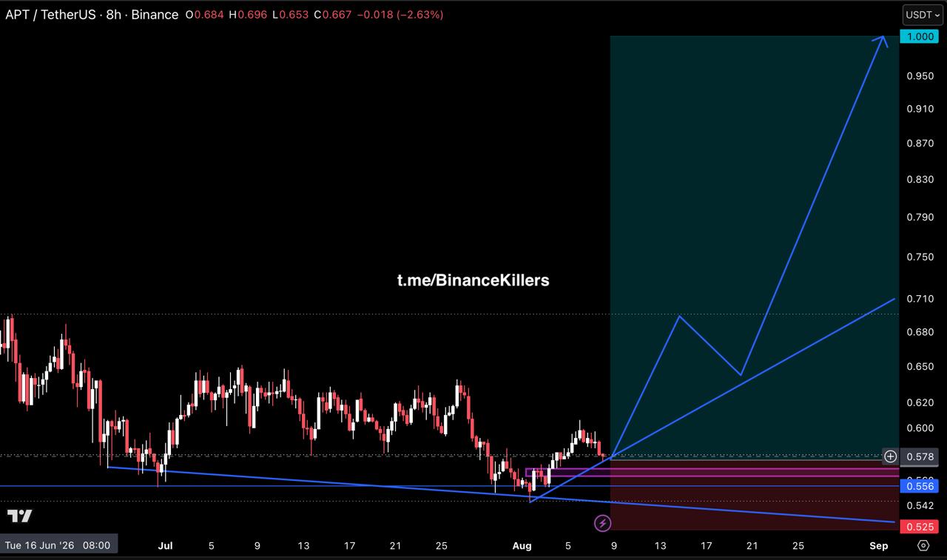This screenshot has width=947, height=560.
Task: Click the 0.620 price axis label
Action: (920, 403)
